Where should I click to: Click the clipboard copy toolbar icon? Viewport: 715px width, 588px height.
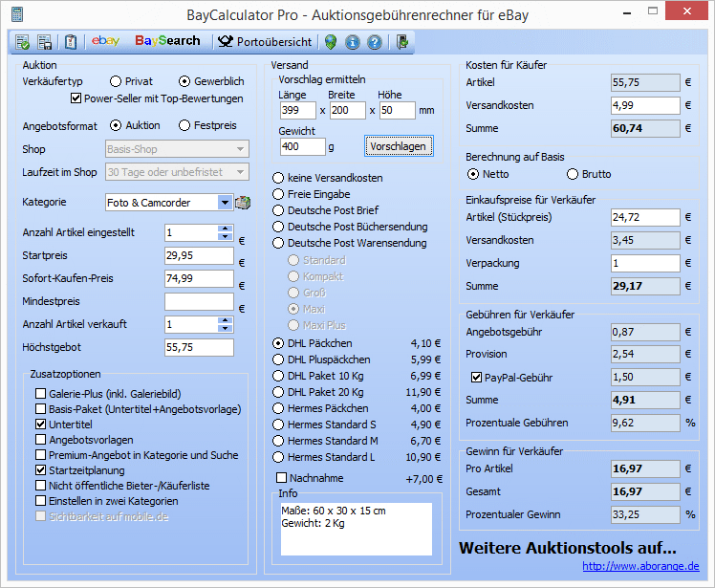(71, 42)
